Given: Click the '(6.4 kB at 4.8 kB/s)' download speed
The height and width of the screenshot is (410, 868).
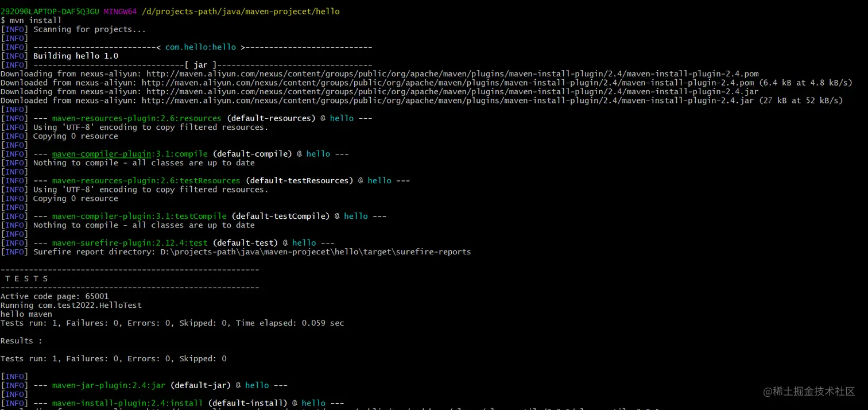Looking at the screenshot, I should 805,83.
